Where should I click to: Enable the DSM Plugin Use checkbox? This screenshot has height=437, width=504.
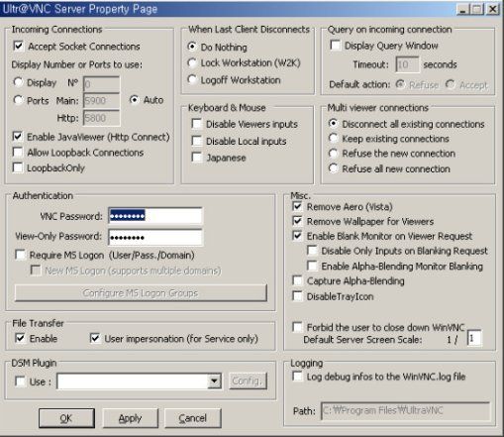click(x=21, y=382)
